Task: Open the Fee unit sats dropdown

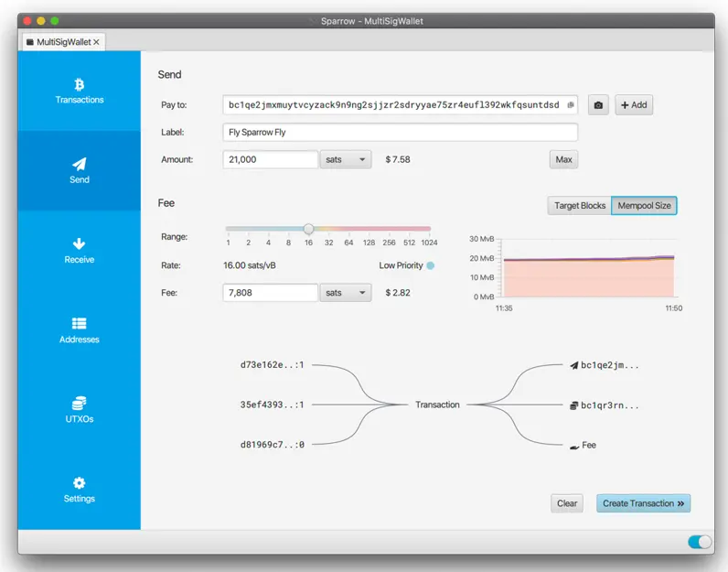Action: [x=346, y=293]
